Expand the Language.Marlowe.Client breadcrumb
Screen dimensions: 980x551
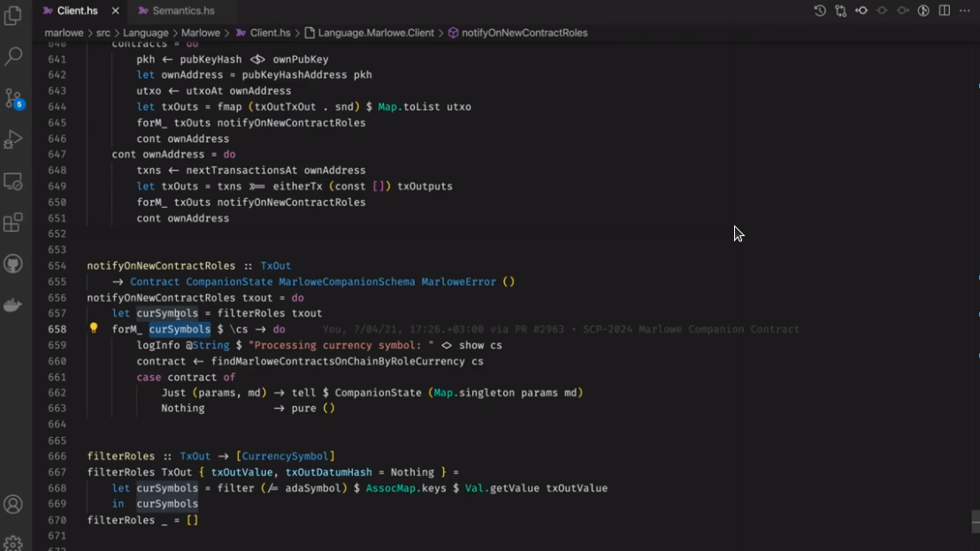(376, 33)
